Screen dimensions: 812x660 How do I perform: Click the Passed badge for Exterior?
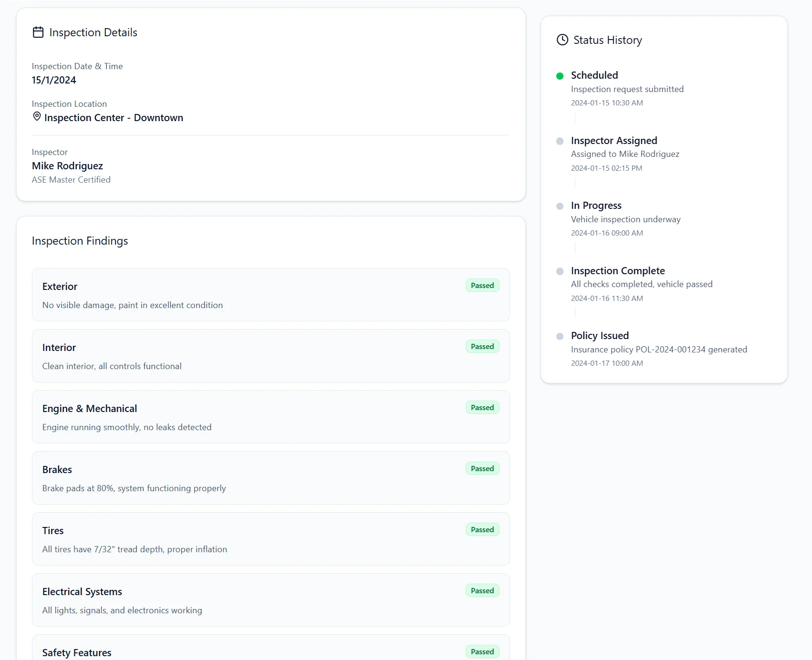(482, 286)
